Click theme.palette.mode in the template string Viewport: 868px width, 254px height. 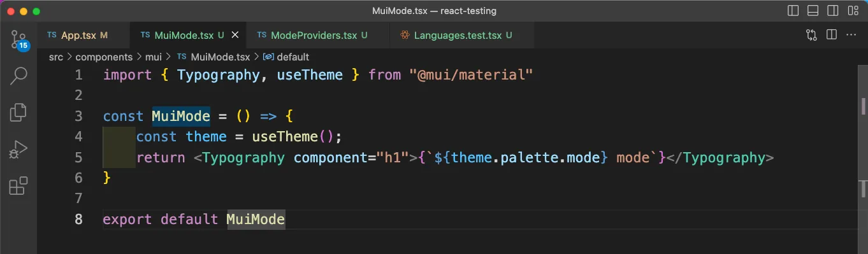click(526, 157)
